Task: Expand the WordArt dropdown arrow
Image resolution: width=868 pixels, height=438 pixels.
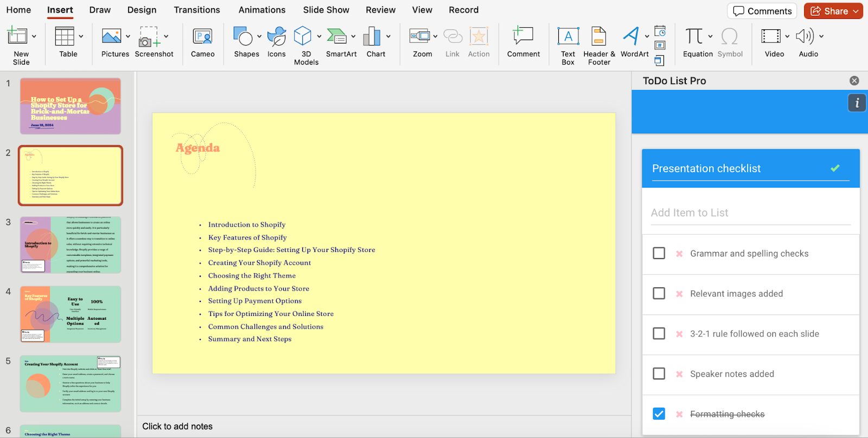Action: click(647, 36)
